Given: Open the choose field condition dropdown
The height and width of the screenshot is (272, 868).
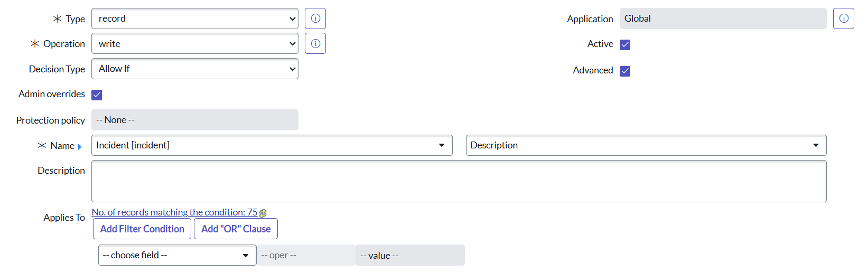Looking at the screenshot, I should coord(177,256).
